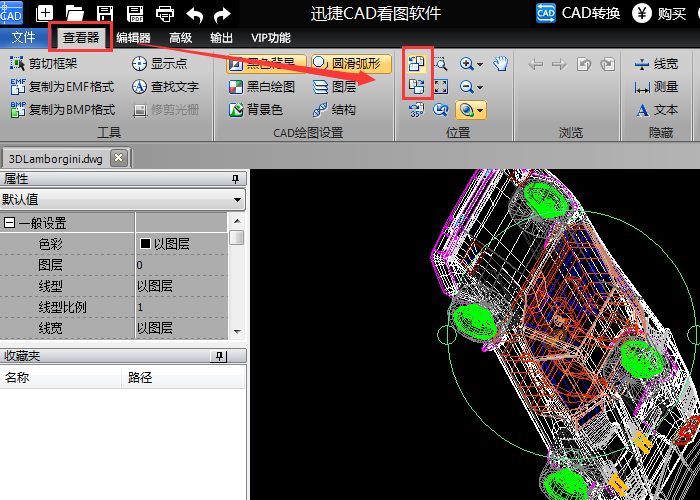Viewport: 700px width, 500px height.
Task: Undo the last action
Action: tap(194, 14)
